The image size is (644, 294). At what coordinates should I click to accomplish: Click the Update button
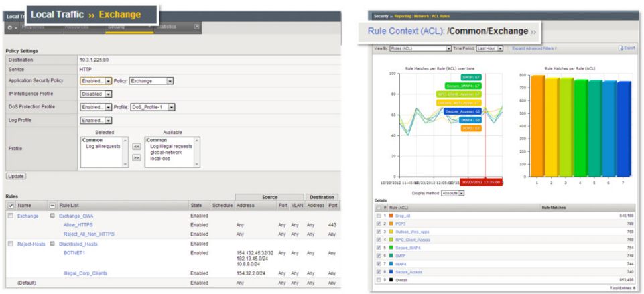pos(16,176)
